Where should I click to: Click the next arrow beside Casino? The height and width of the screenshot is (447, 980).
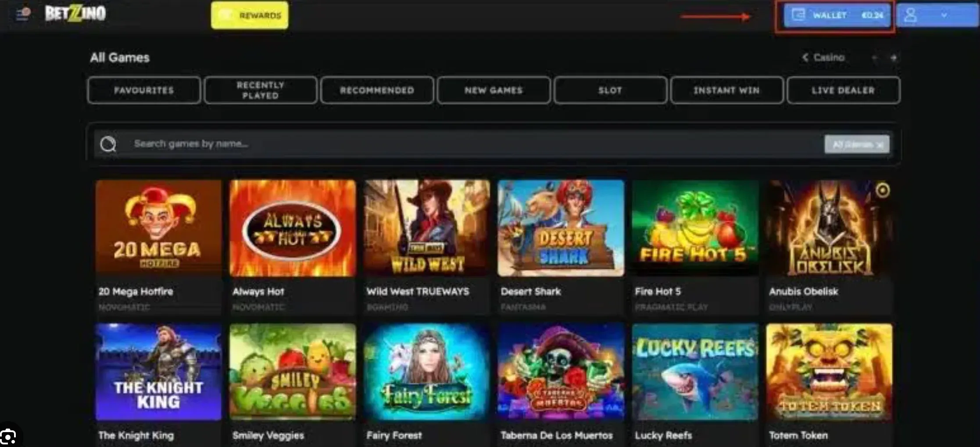click(894, 57)
